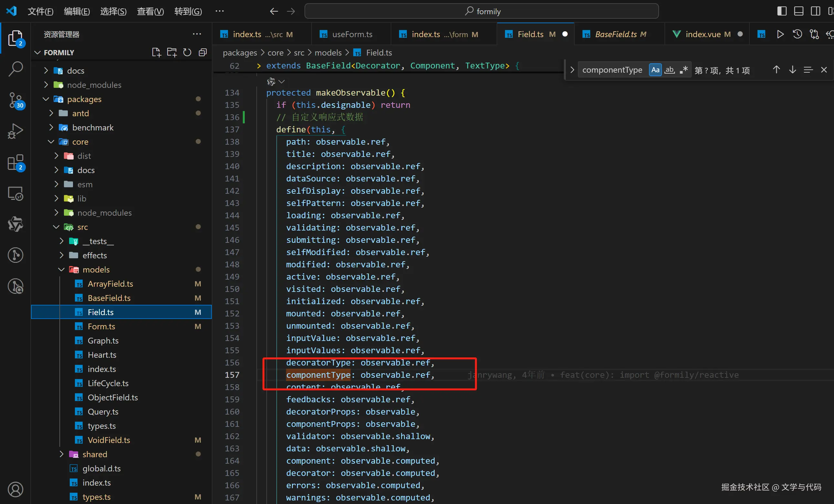Switch to the BaseField.ts tab
The height and width of the screenshot is (504, 834).
coord(616,34)
